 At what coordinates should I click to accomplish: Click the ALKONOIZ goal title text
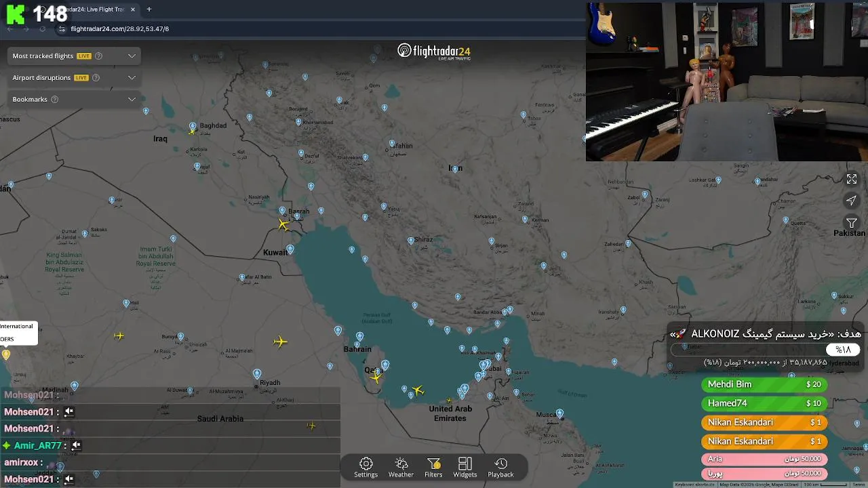766,334
